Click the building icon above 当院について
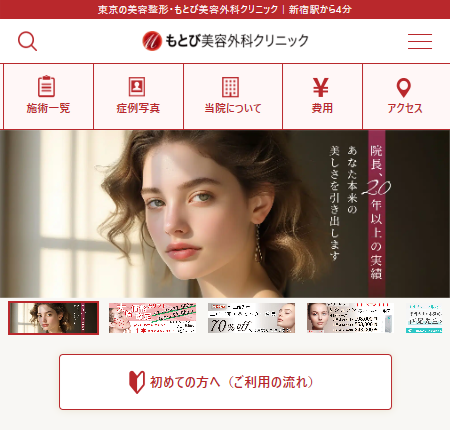 [231, 87]
